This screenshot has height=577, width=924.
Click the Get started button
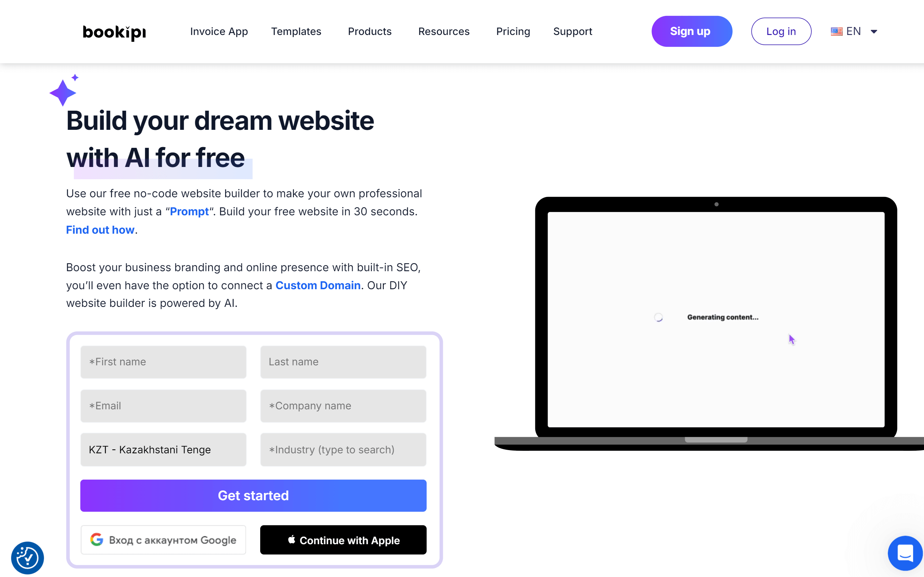tap(253, 495)
